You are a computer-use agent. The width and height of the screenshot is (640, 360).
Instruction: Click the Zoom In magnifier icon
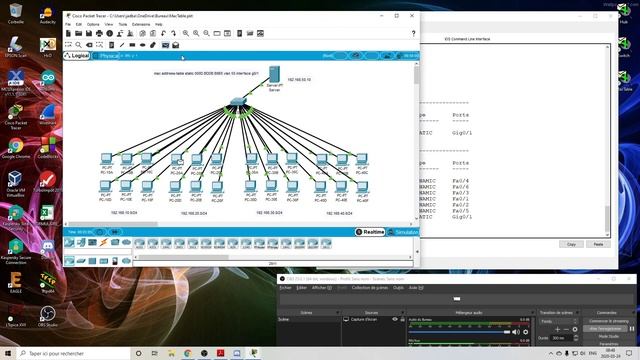pos(186,33)
